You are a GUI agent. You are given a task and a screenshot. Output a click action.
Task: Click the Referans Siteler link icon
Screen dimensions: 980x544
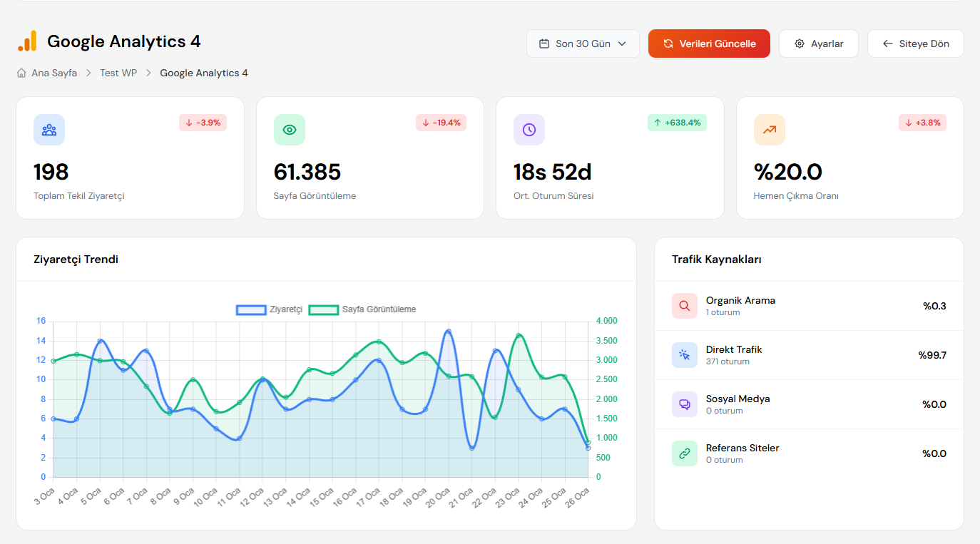point(685,453)
